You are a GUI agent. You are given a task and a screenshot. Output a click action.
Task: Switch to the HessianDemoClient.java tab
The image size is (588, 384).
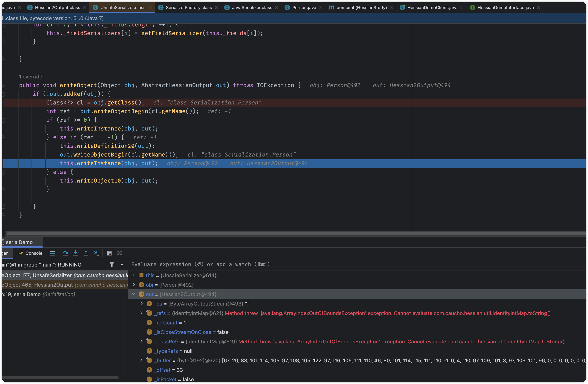click(432, 7)
